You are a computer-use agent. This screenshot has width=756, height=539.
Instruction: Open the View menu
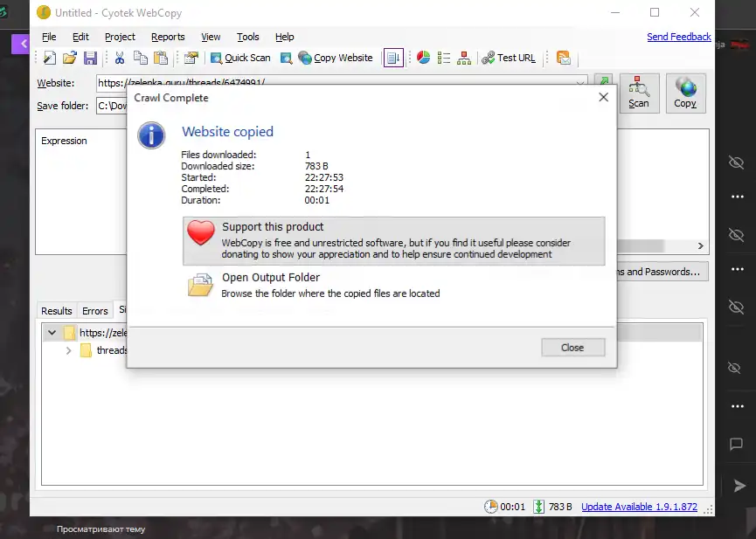point(211,37)
